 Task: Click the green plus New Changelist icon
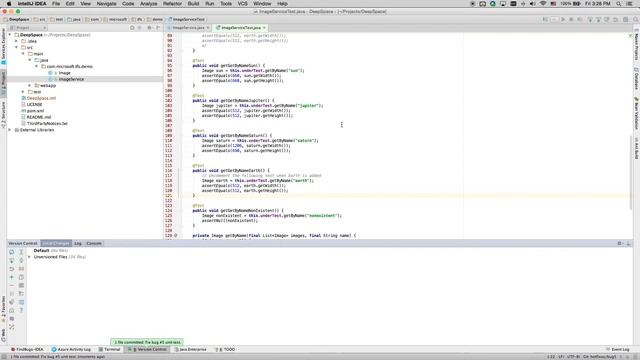coord(11,277)
